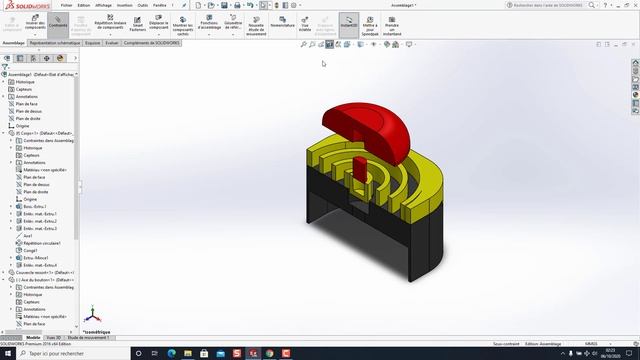
Task: Switch to the Vues 3D bottom tab
Action: point(53,338)
